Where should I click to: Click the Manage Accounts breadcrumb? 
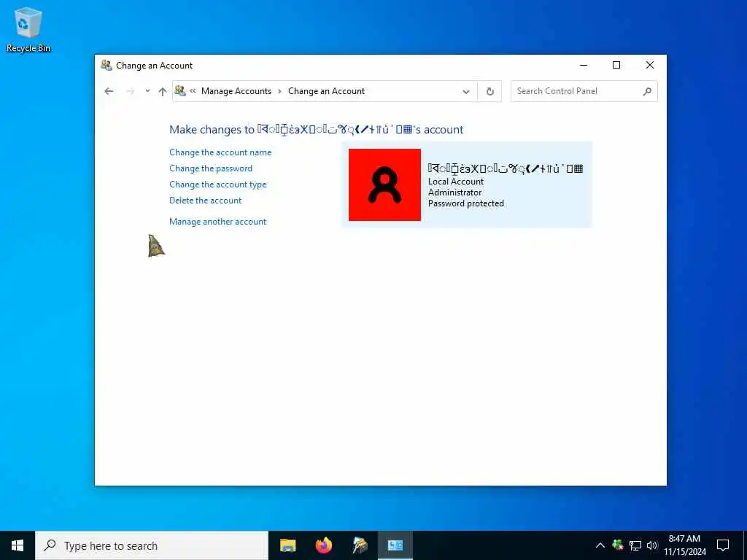click(236, 91)
